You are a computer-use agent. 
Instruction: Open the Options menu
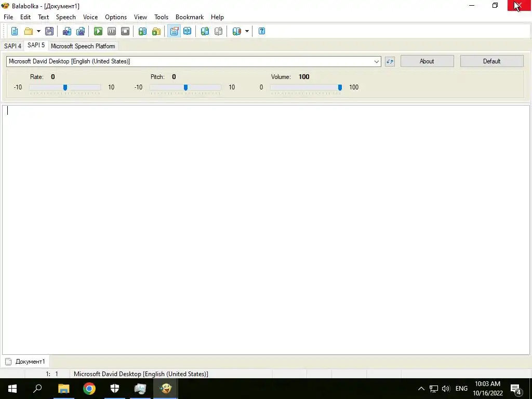pyautogui.click(x=116, y=17)
